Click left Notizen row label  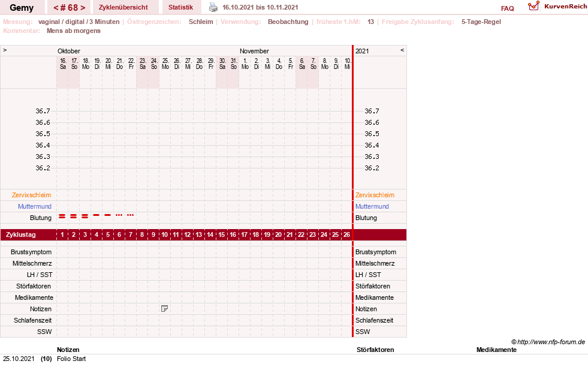coord(41,309)
